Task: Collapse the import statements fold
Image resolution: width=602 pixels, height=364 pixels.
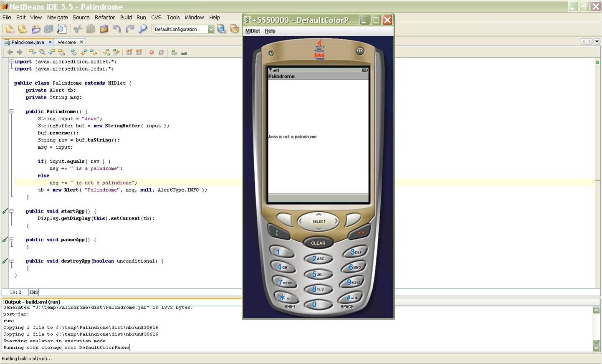Action: pyautogui.click(x=12, y=61)
